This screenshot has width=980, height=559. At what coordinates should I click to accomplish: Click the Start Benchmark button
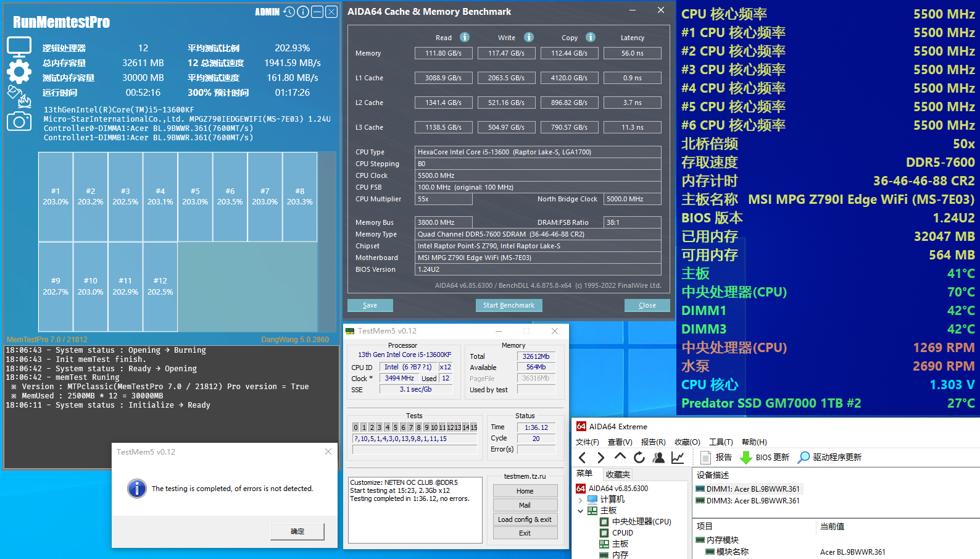point(509,305)
